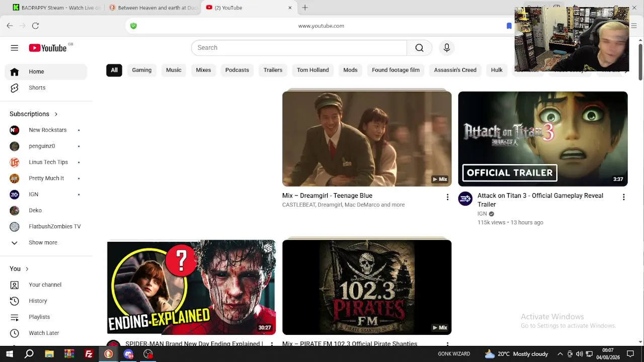Open the IGN channel name under Attack on Titan

[482, 214]
